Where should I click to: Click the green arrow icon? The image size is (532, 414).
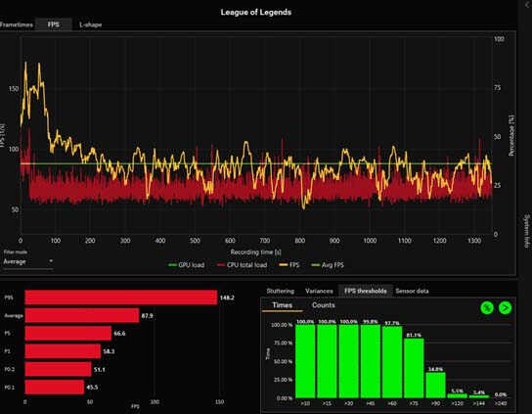[x=505, y=307]
